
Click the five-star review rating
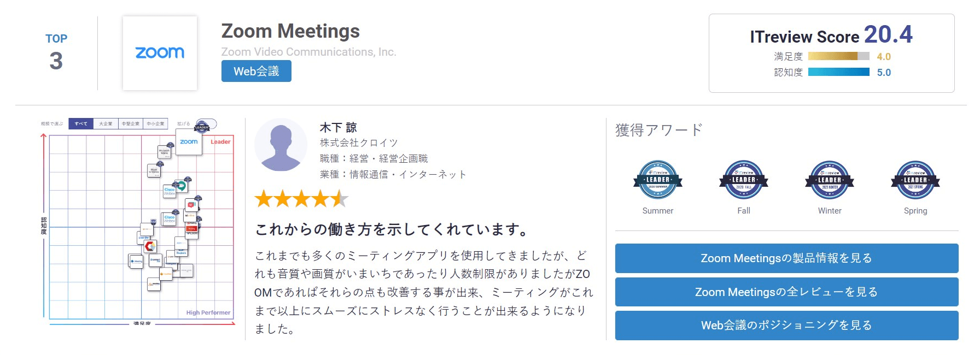coord(301,199)
